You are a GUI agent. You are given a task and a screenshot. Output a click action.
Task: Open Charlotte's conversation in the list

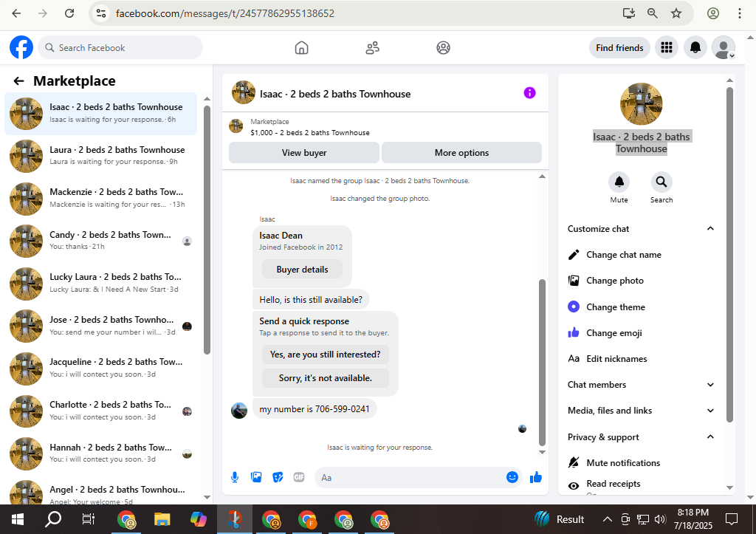pyautogui.click(x=100, y=411)
